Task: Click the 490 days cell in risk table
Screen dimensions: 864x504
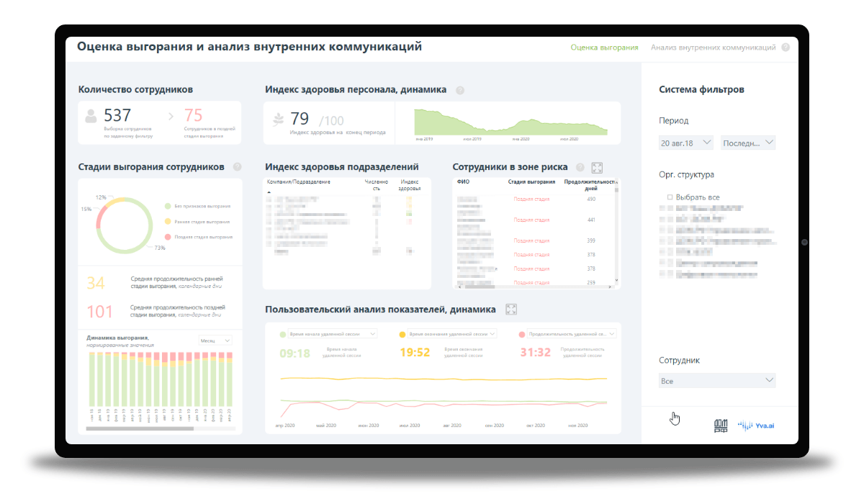Action: point(591,199)
